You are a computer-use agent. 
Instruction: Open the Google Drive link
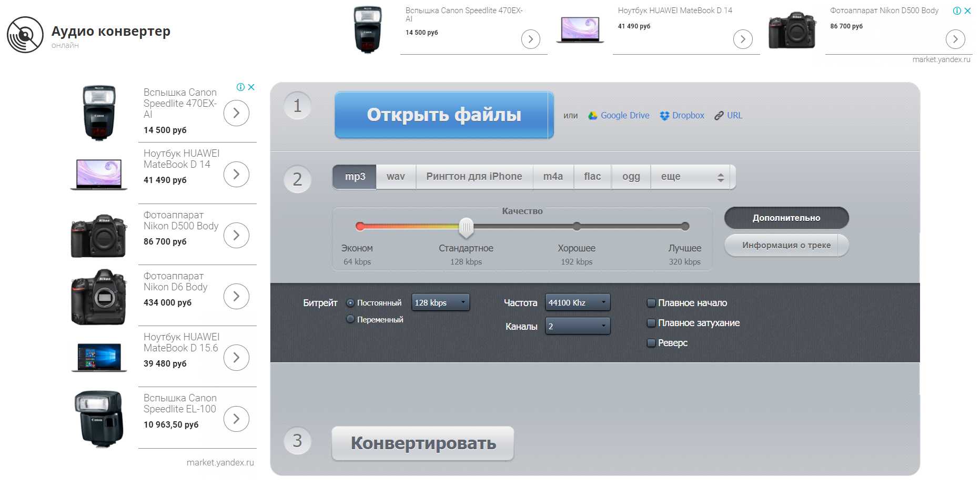click(625, 116)
